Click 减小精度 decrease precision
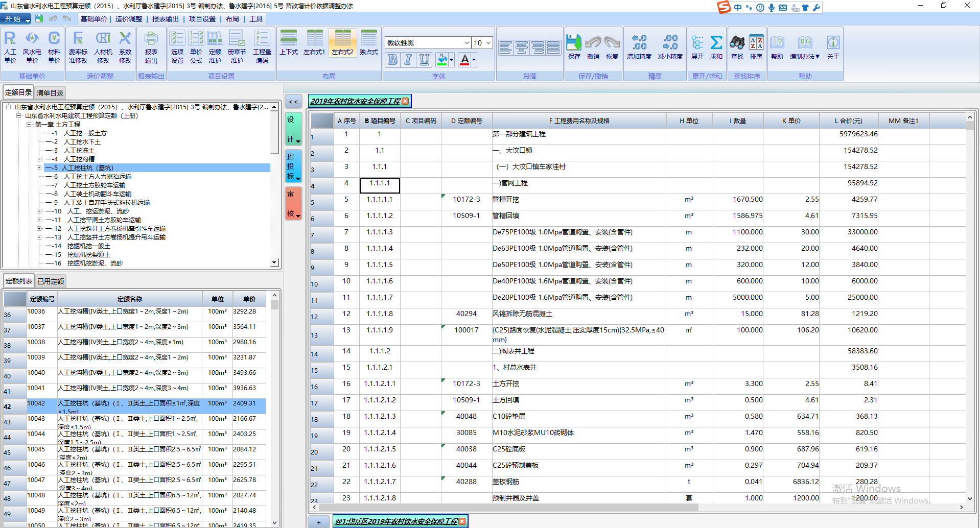This screenshot has height=528, width=980. (x=670, y=47)
